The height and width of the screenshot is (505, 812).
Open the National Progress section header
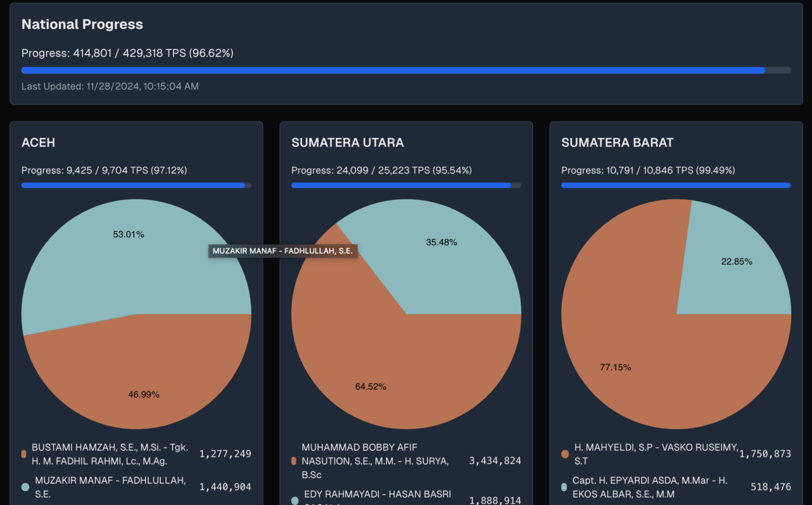point(82,24)
